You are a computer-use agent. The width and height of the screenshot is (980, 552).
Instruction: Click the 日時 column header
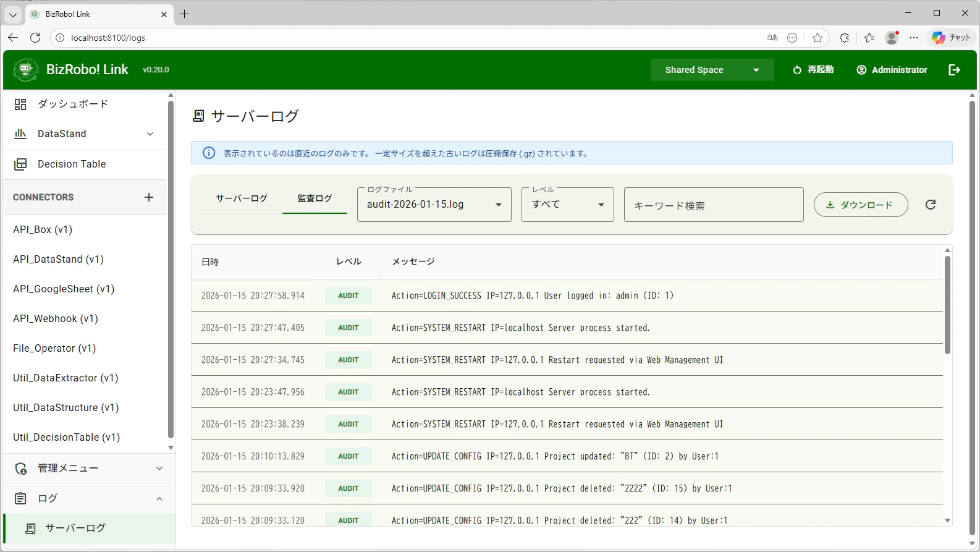coord(210,262)
